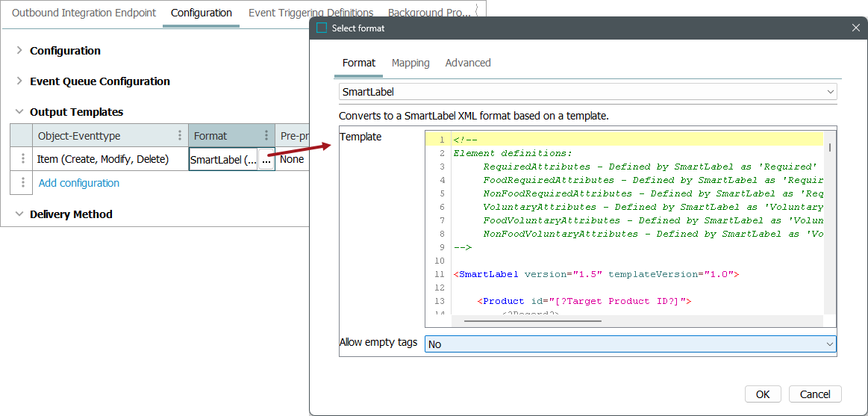Screen dimensions: 868x416
Task: Switch to the Advanced tab
Action: 468,63
